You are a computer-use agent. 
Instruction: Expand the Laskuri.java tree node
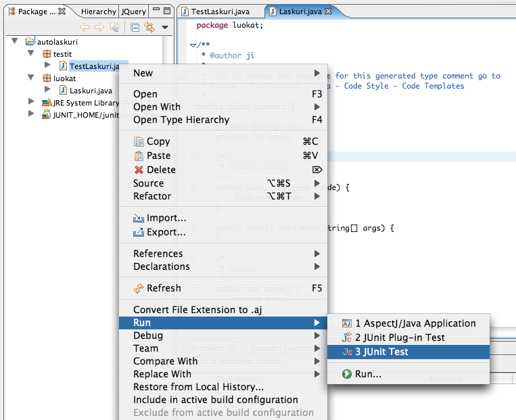click(48, 89)
